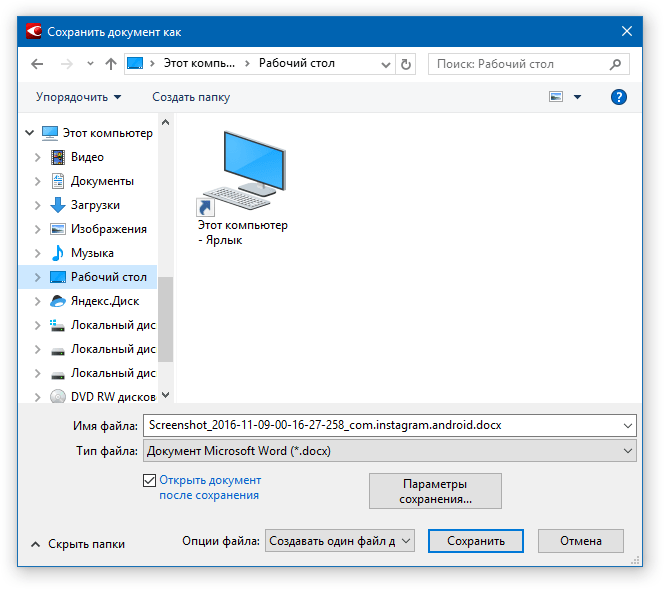
Task: Click the Back navigation arrow
Action: (x=37, y=64)
